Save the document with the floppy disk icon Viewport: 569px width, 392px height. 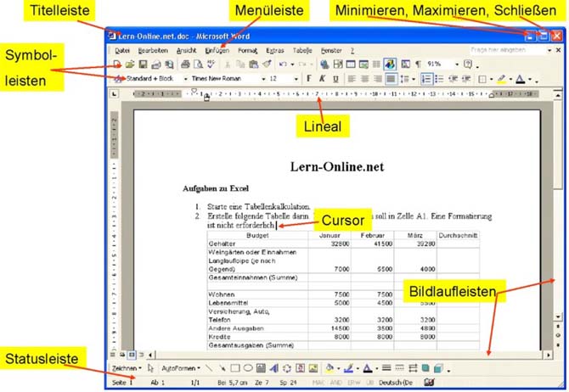143,64
